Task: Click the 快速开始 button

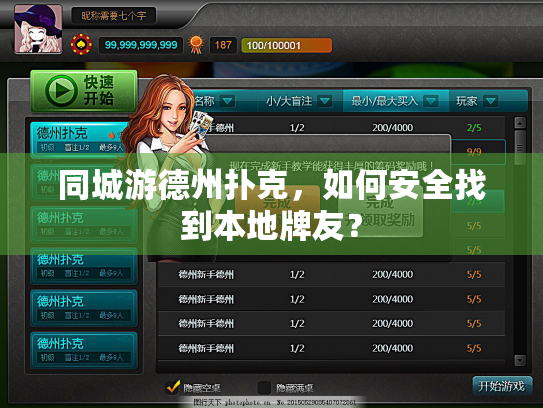Action: tap(84, 91)
